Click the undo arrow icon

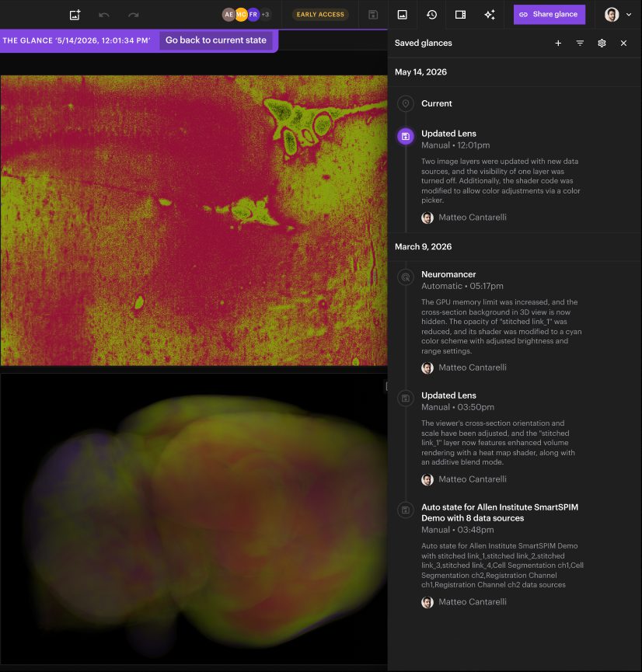104,15
